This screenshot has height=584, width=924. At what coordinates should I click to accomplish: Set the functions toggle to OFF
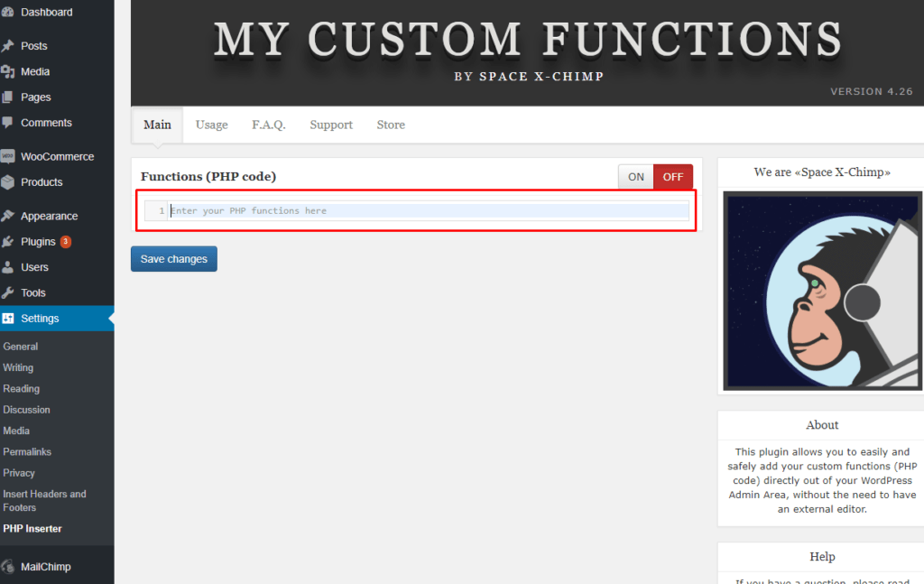(x=672, y=177)
